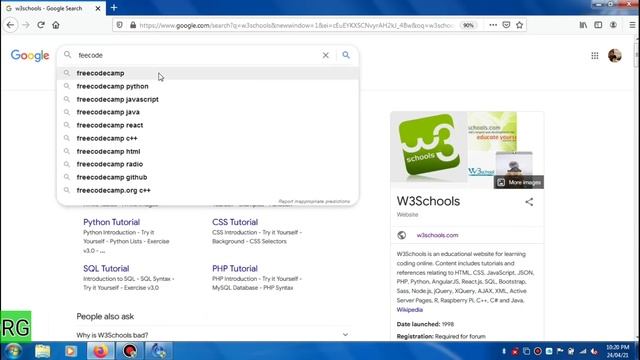Select 'freecodecamp react' suggestion
This screenshot has height=360, width=640.
click(x=208, y=125)
